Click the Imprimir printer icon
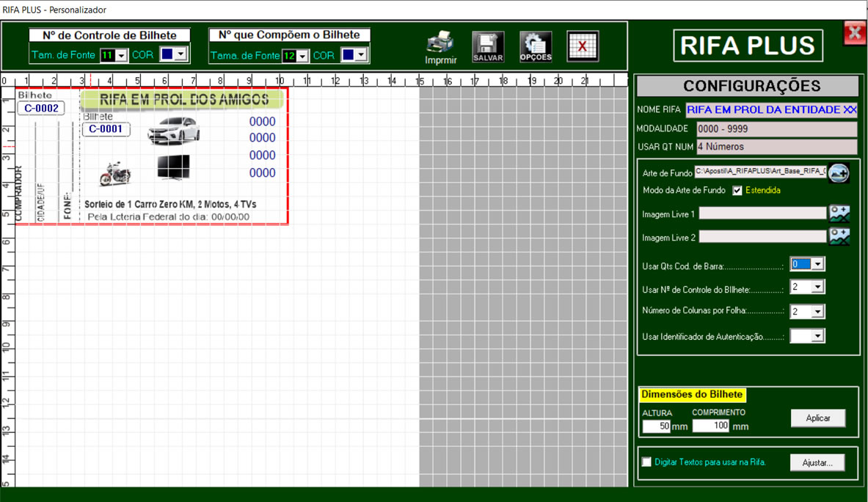 click(x=440, y=46)
